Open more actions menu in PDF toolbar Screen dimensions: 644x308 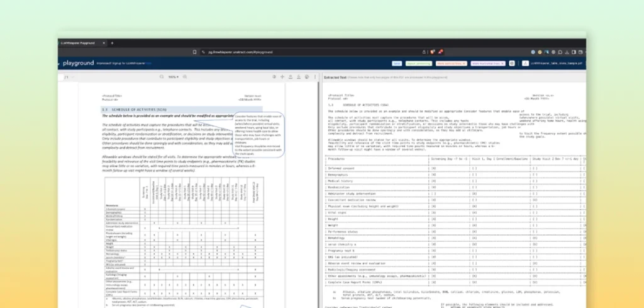[314, 77]
